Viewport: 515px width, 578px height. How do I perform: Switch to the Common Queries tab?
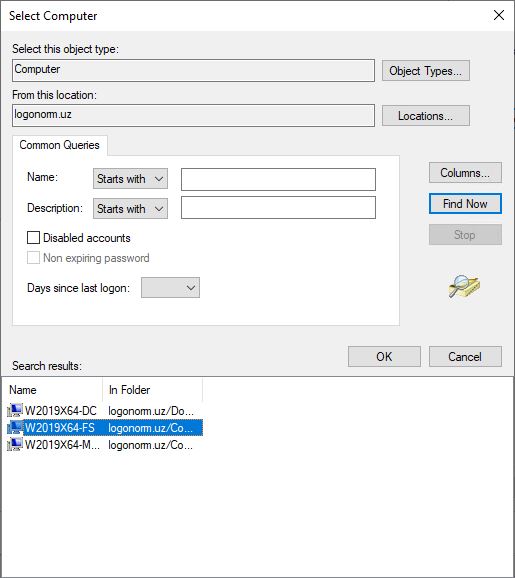tap(59, 145)
